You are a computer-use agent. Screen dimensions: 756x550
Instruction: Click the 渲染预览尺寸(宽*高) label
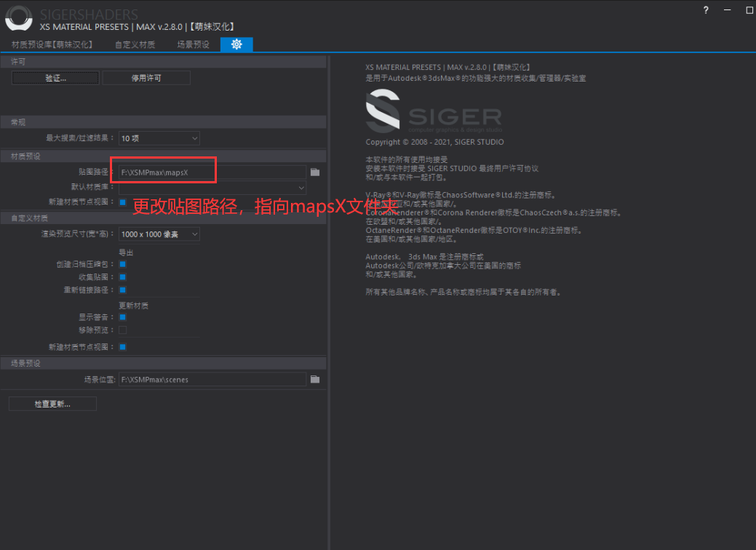78,234
